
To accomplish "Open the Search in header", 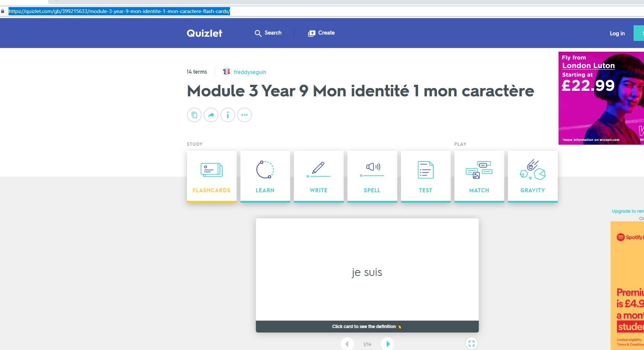I will coord(268,33).
